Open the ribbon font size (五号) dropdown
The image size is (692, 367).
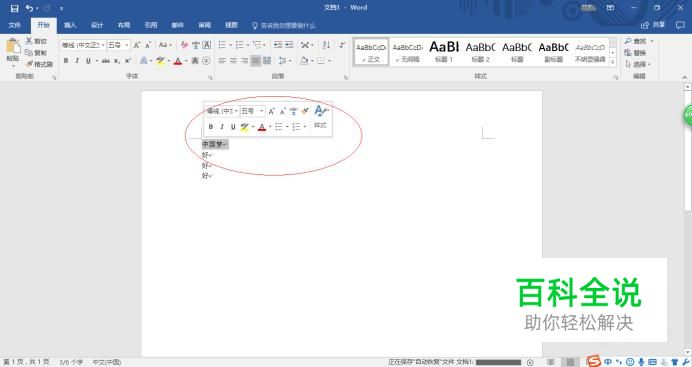coord(127,45)
